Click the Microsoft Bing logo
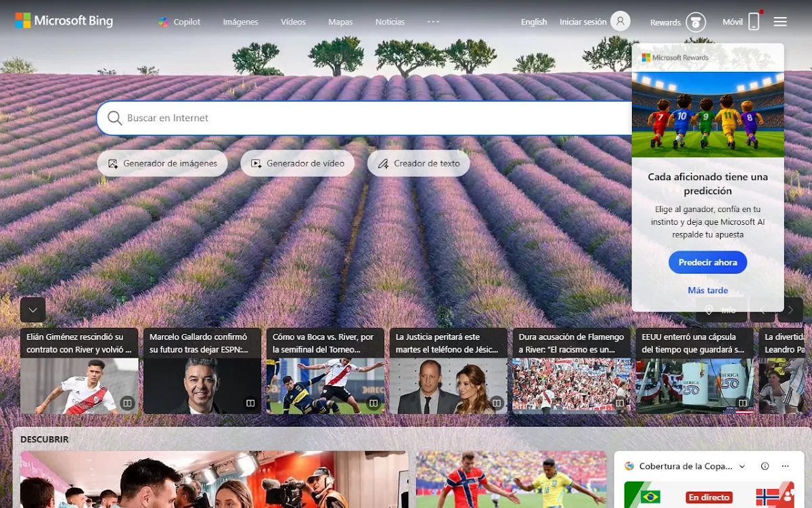 pyautogui.click(x=64, y=21)
